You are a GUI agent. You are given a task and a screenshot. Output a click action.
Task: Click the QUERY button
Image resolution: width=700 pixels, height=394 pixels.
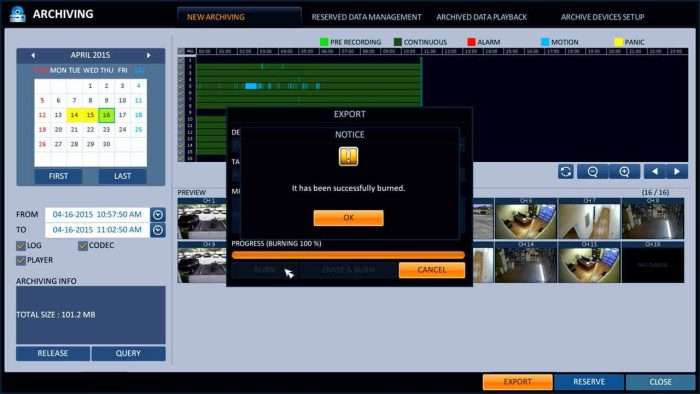pyautogui.click(x=128, y=353)
